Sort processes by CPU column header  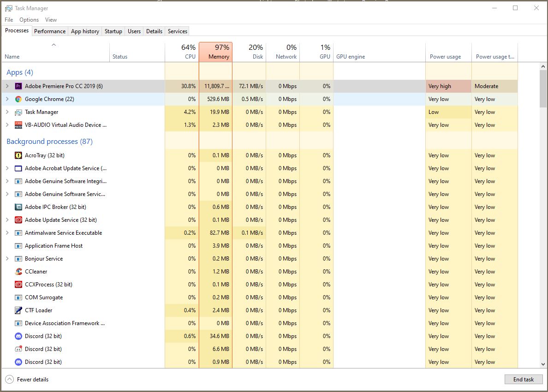click(x=182, y=52)
